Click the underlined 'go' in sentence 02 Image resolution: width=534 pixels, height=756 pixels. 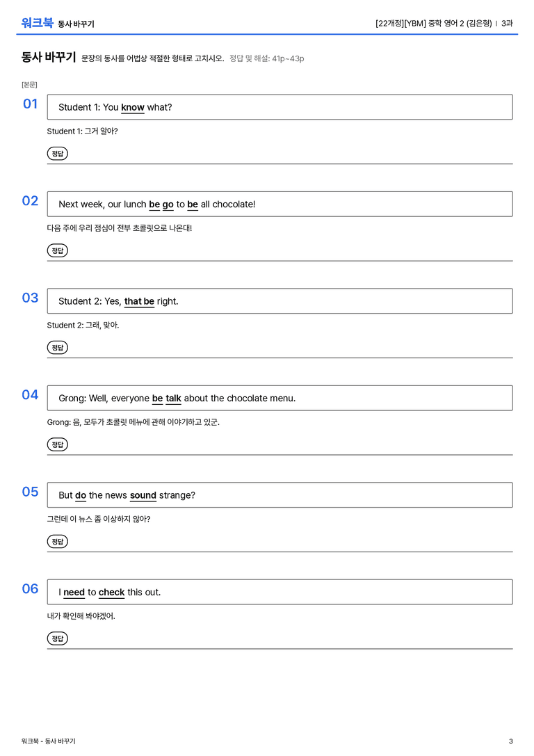168,204
